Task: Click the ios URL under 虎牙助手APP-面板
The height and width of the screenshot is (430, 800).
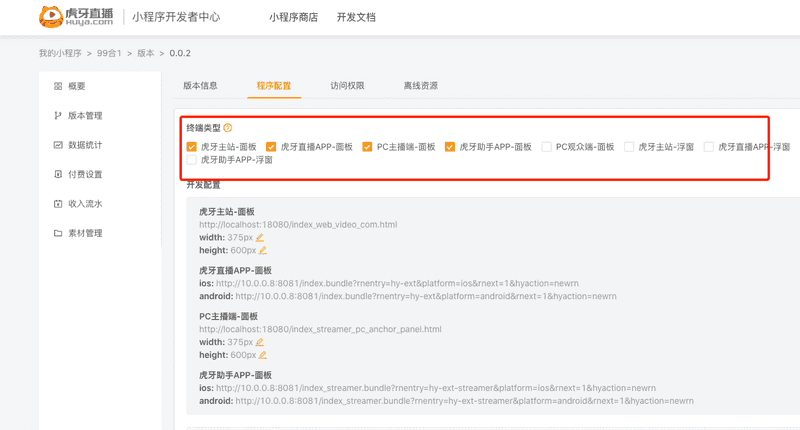Action: click(x=436, y=388)
